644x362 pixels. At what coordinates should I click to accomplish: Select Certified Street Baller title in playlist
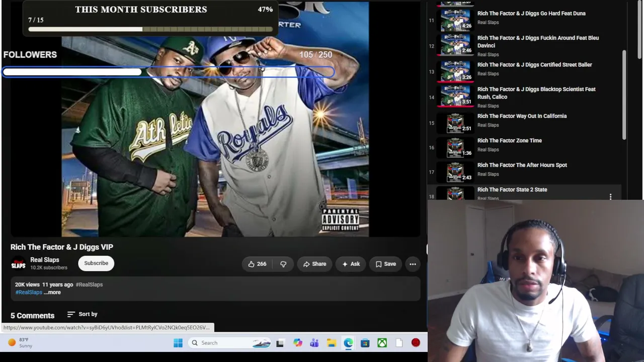(534, 65)
